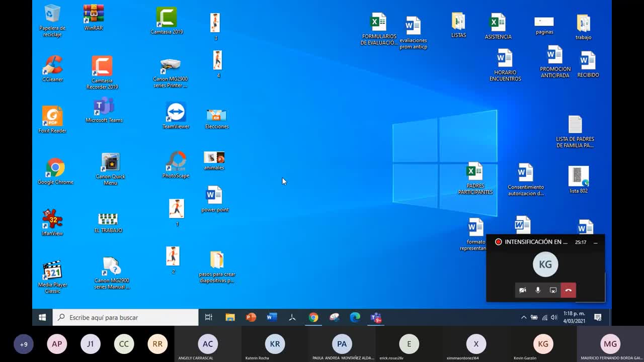Open the LISTAS folder

[458, 25]
